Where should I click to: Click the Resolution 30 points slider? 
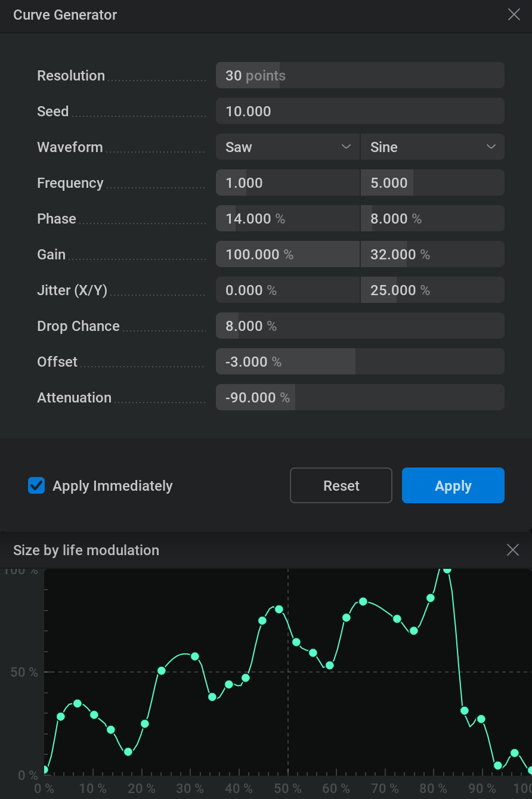pyautogui.click(x=360, y=76)
